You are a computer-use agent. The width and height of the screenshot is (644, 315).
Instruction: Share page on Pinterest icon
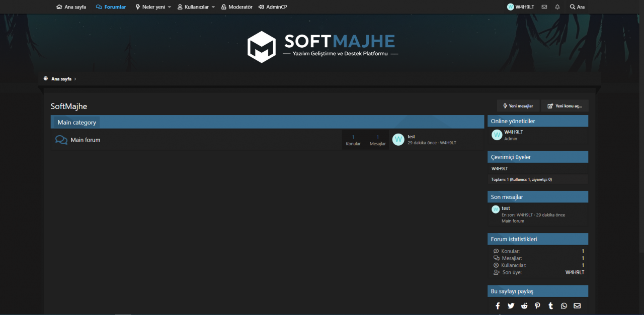click(x=537, y=306)
